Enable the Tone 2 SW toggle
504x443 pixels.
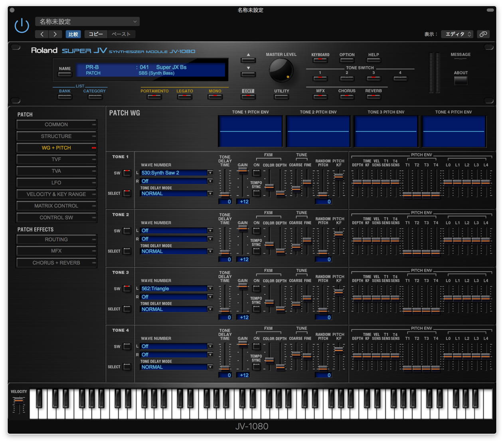pos(127,230)
